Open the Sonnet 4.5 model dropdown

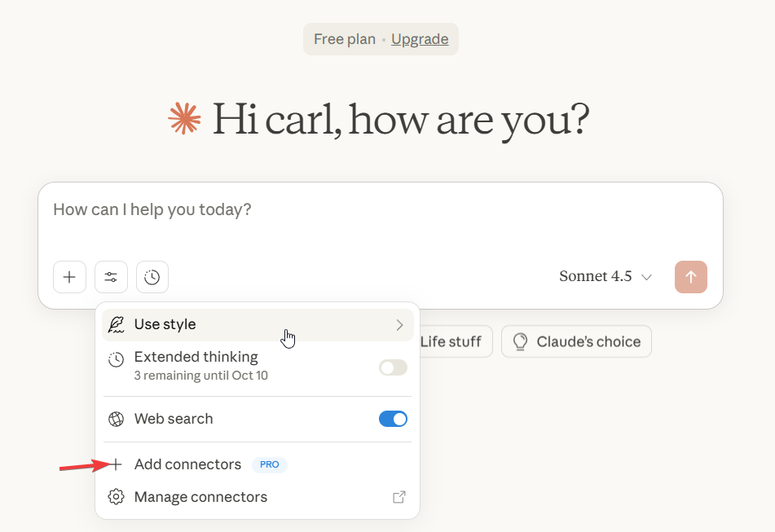point(605,277)
